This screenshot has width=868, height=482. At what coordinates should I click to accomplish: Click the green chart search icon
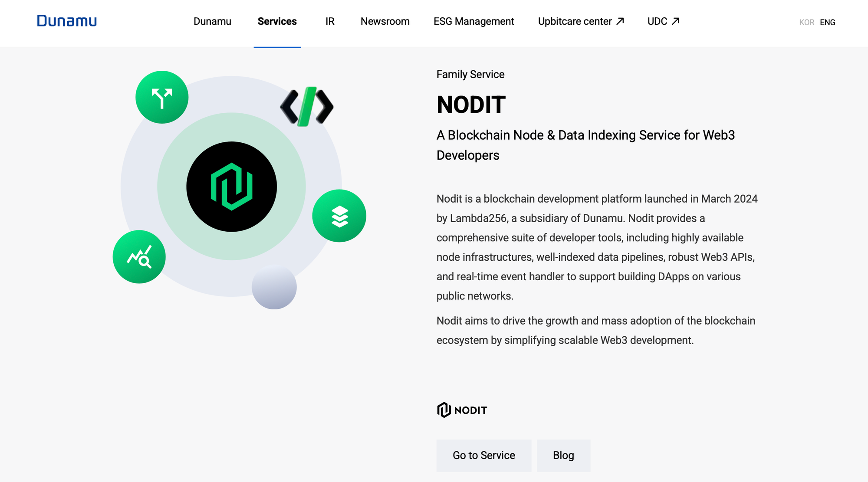point(139,257)
